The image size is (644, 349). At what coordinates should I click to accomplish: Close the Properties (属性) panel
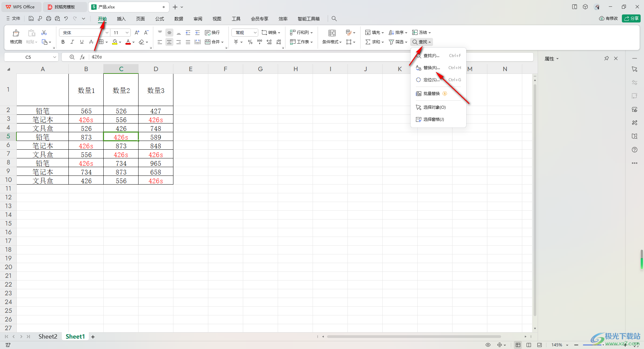[616, 58]
